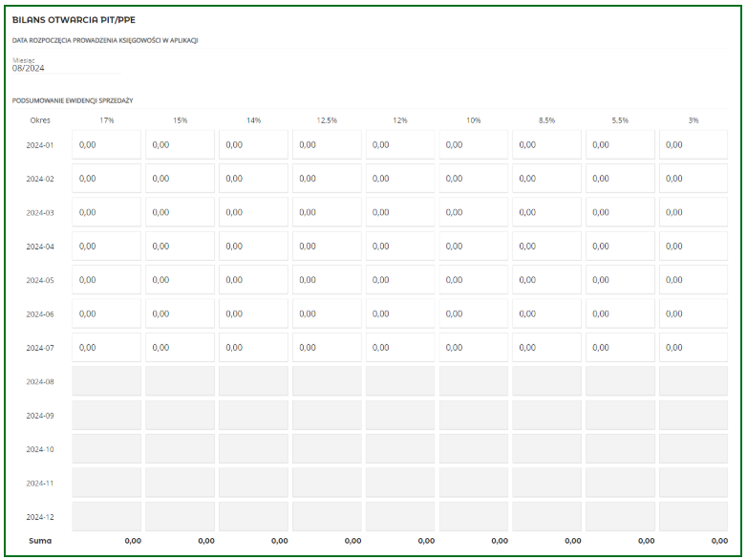Open the Miesiąc field showing 08/2024
This screenshot has height=560, width=747.
coord(66,68)
